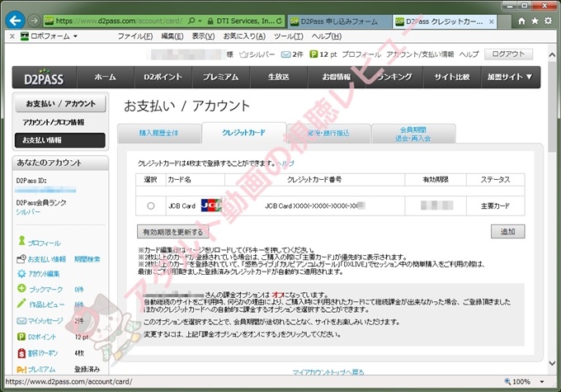
Task: Click お支払い情報 card icon in sidebar list
Action: [x=21, y=258]
